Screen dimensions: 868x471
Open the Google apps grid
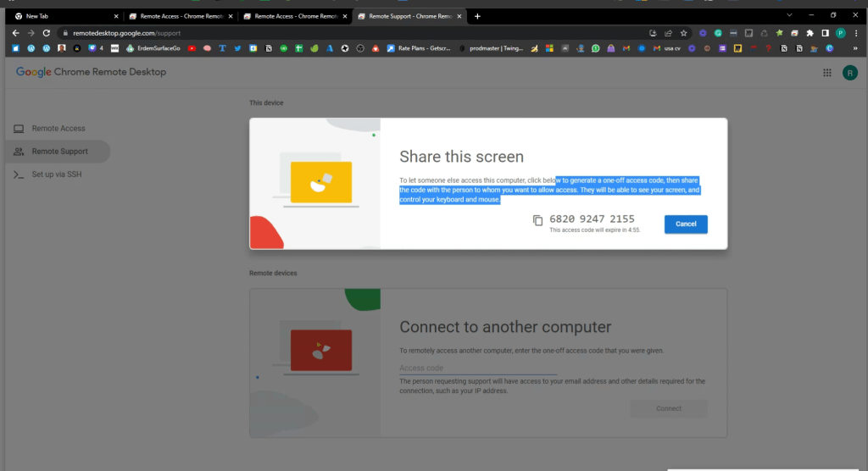pos(827,73)
